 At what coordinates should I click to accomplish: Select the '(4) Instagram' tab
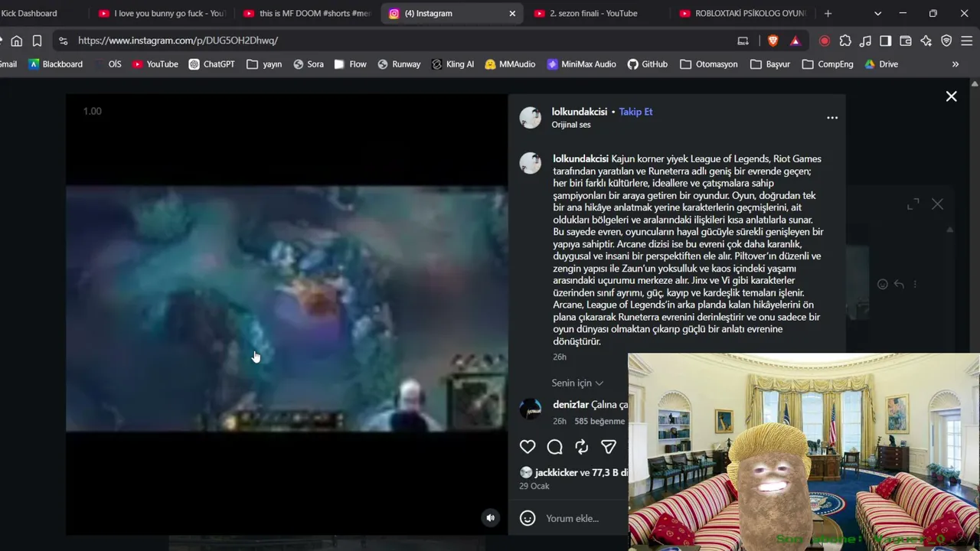pyautogui.click(x=452, y=13)
